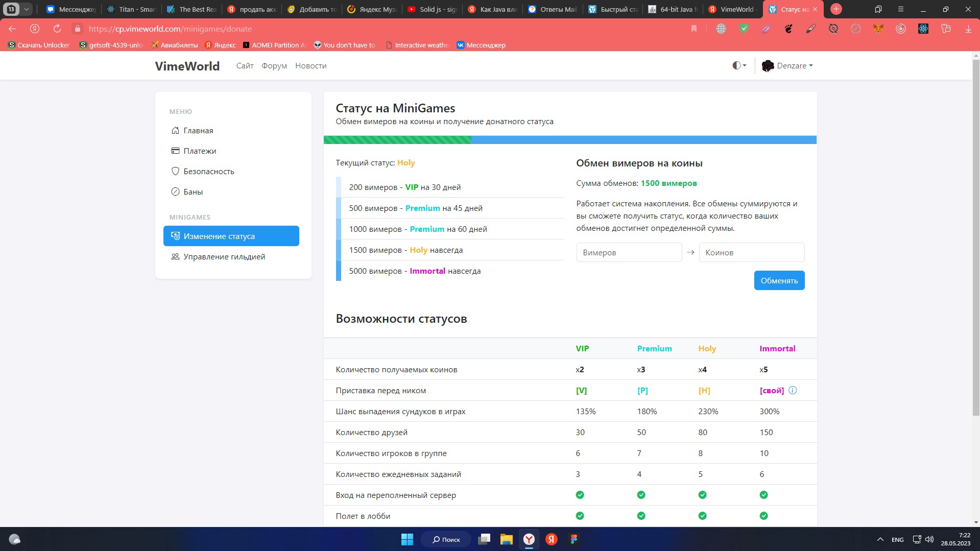Reload the page with refresh icon
Image resolution: width=980 pixels, height=551 pixels.
pos(57,29)
